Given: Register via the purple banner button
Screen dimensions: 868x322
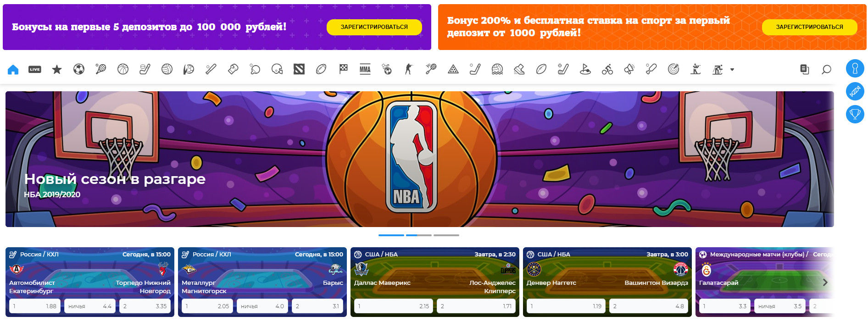Looking at the screenshot, I should click(x=374, y=27).
